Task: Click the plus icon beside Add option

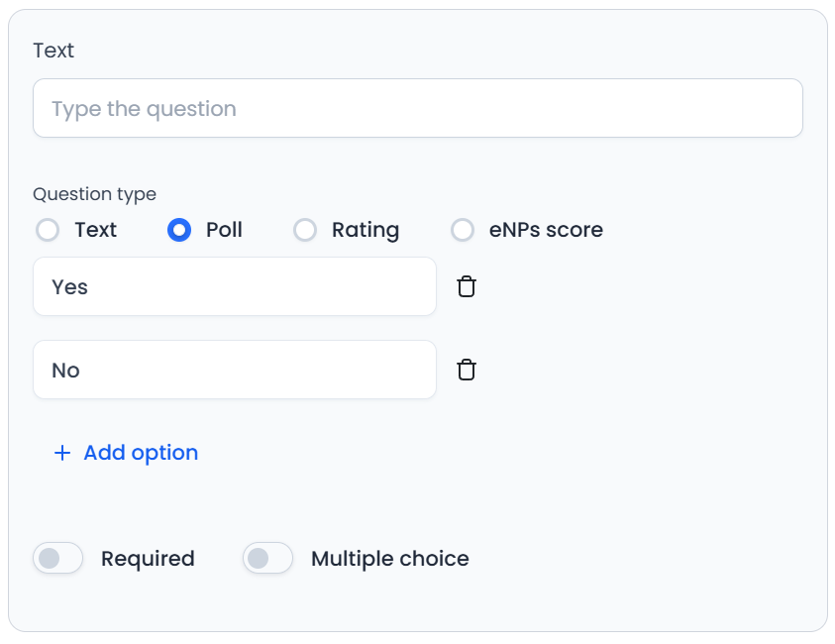Action: (62, 453)
